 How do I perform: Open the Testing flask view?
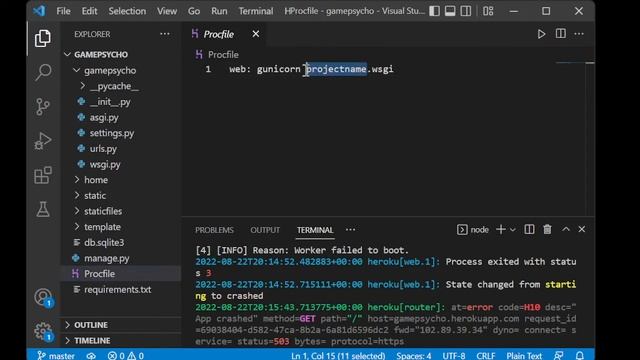coord(43,209)
